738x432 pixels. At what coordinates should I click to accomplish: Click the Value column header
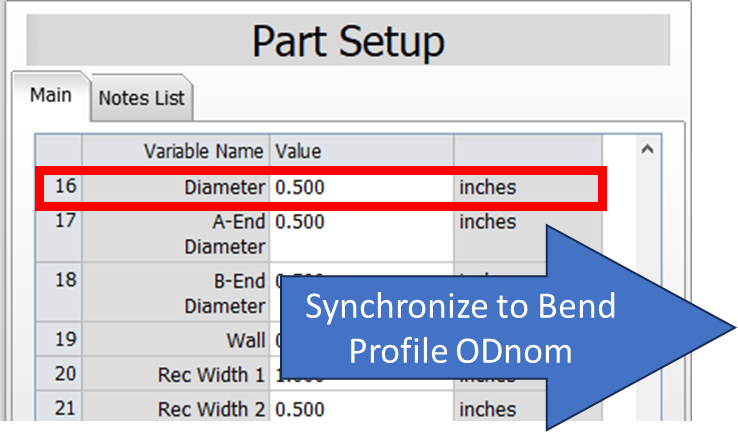[361, 151]
